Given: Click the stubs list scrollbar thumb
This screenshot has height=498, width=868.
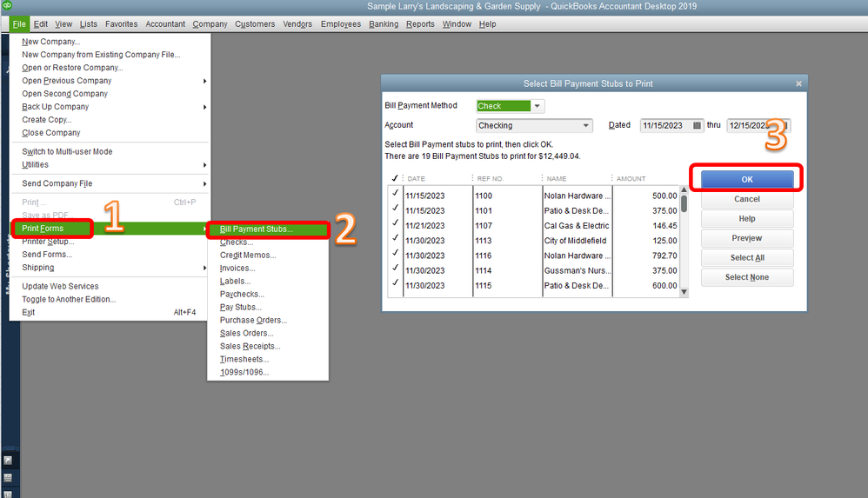Looking at the screenshot, I should coord(684,203).
